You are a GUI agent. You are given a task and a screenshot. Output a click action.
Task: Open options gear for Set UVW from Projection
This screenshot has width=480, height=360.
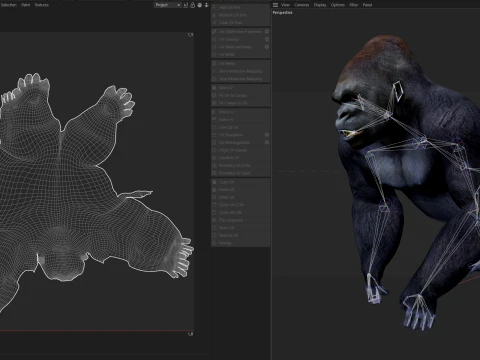267,31
